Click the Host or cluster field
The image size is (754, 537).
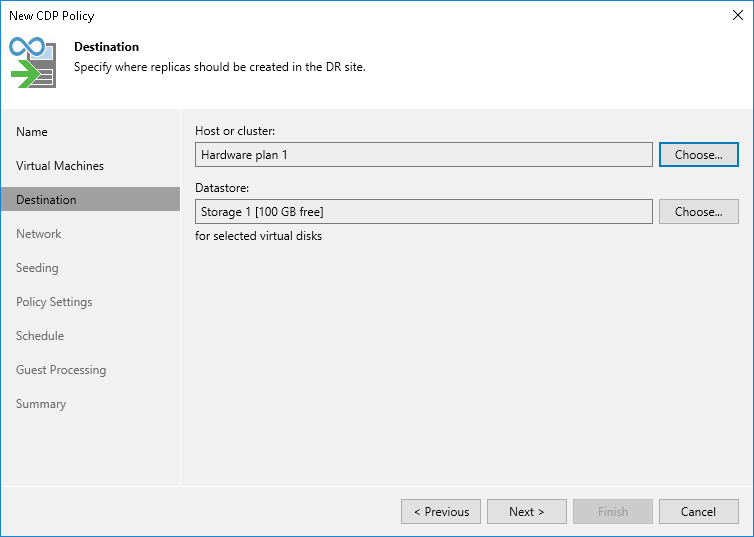point(424,155)
